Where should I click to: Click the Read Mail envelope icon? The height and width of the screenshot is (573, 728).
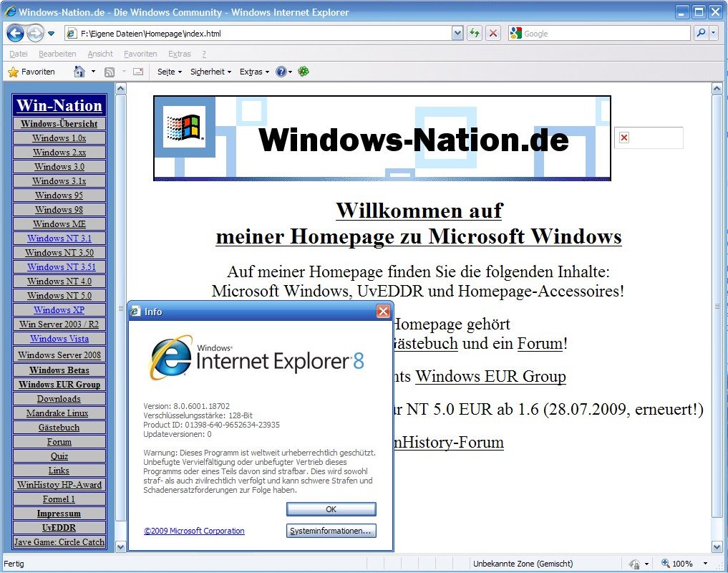pyautogui.click(x=138, y=72)
